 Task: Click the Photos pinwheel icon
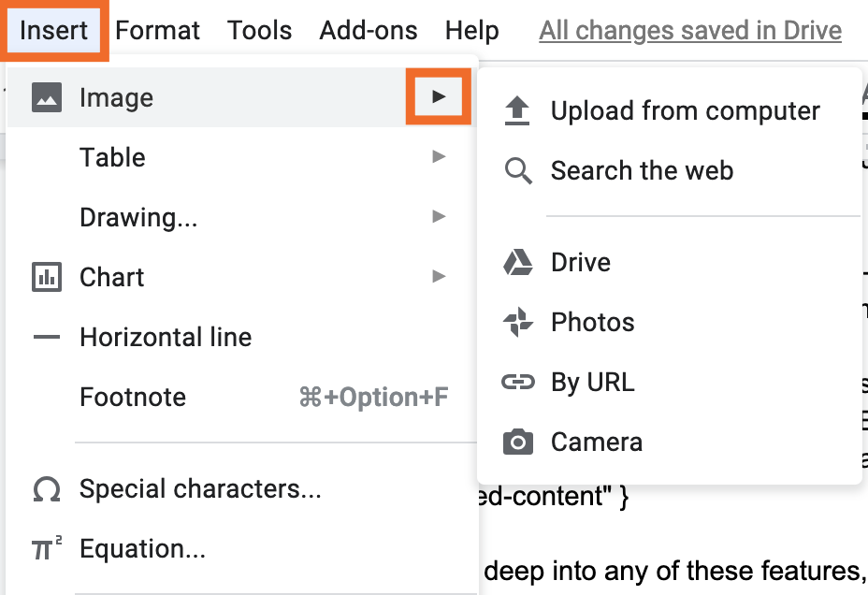(x=517, y=322)
